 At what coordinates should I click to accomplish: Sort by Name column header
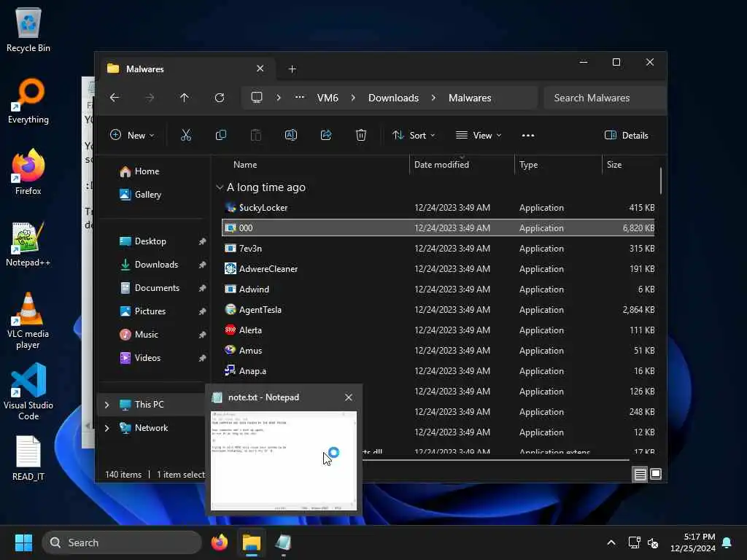(x=245, y=165)
